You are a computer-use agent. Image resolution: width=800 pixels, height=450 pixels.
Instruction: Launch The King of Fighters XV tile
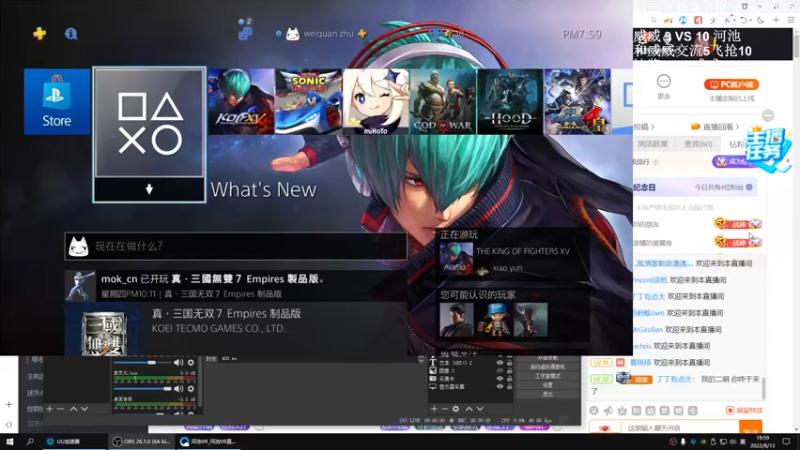(x=241, y=102)
